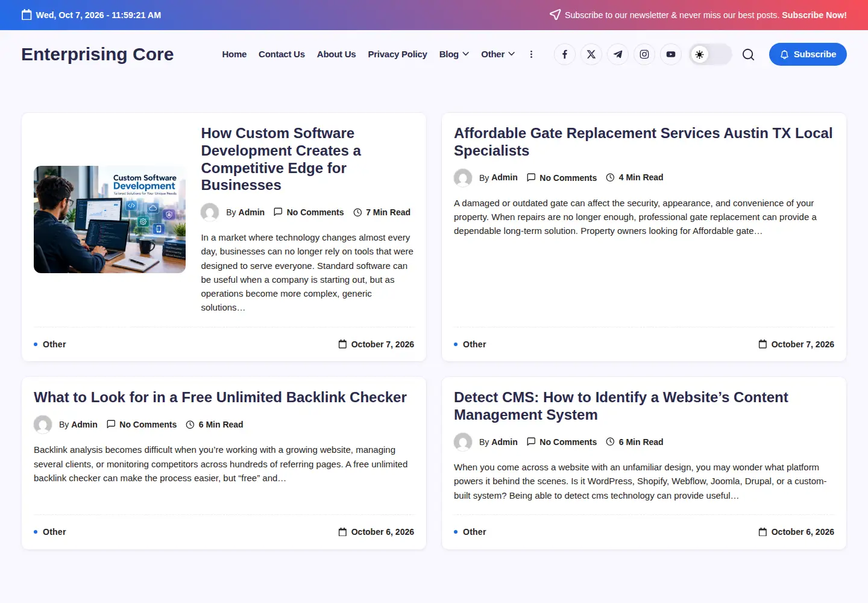The image size is (868, 603).
Task: Open the Facebook social icon
Action: tap(565, 54)
